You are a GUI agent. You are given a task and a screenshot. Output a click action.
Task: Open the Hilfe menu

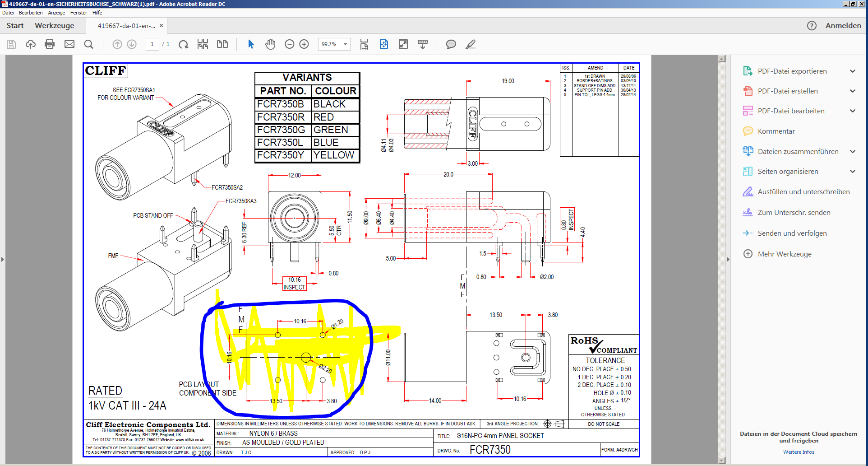tap(97, 13)
